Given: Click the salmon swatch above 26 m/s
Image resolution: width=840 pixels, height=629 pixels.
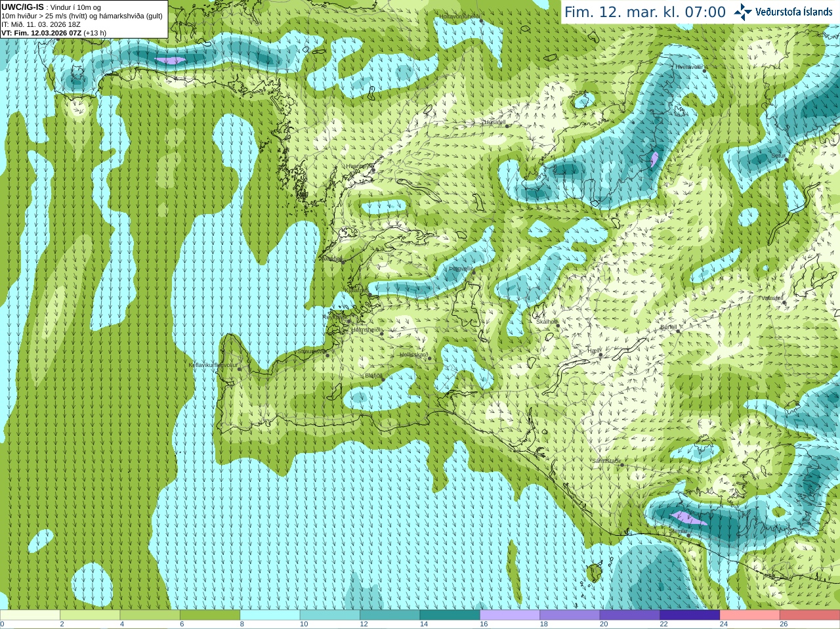Looking at the screenshot, I should pos(810,615).
